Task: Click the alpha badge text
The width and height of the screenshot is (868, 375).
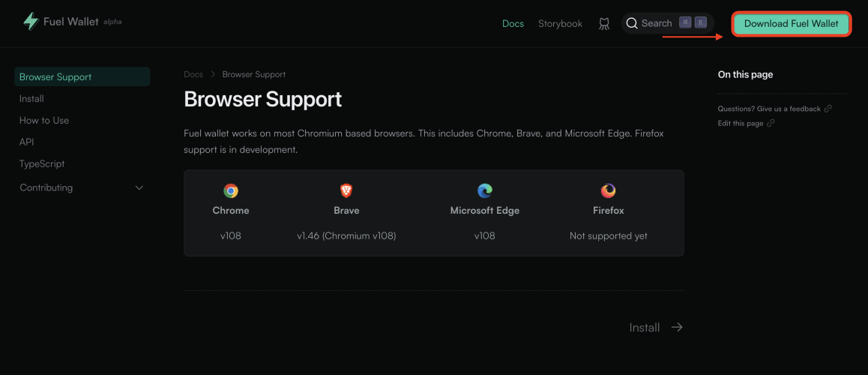Action: tap(112, 22)
